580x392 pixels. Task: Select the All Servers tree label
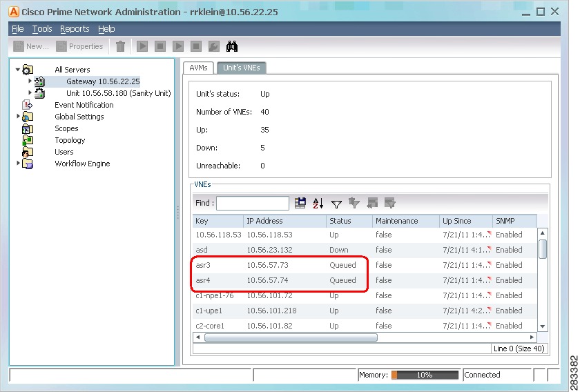pyautogui.click(x=72, y=70)
